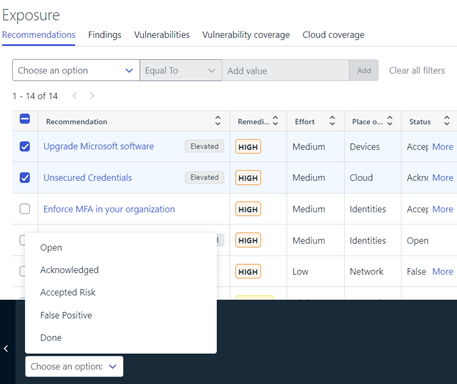457x384 pixels.
Task: Click 'Network' cell in Place column
Action: pos(366,272)
